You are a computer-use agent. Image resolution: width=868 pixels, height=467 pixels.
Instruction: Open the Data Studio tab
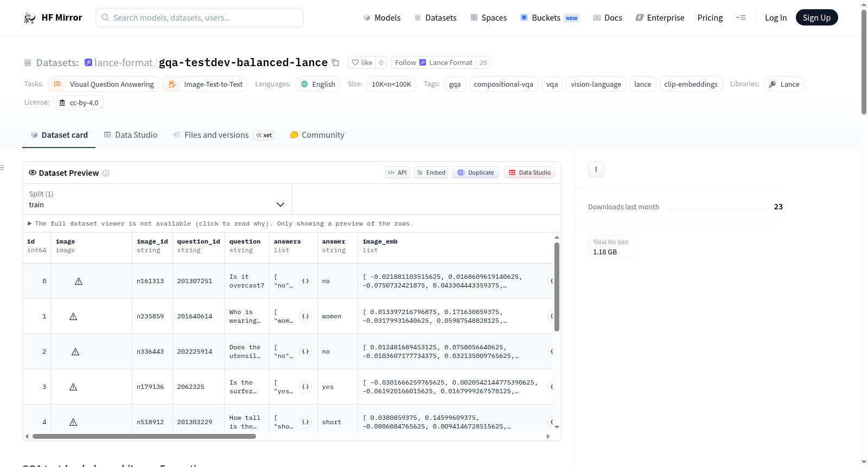click(130, 135)
